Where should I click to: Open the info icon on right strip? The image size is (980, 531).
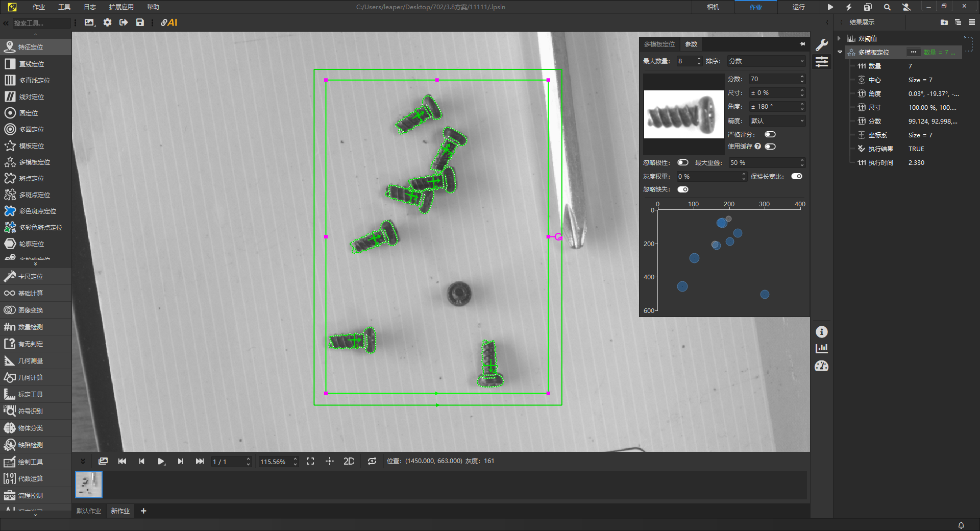pos(821,332)
